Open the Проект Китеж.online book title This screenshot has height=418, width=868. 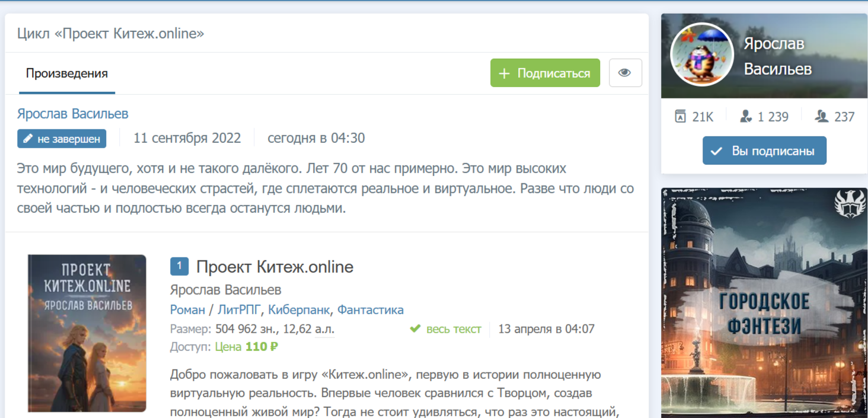coord(275,267)
